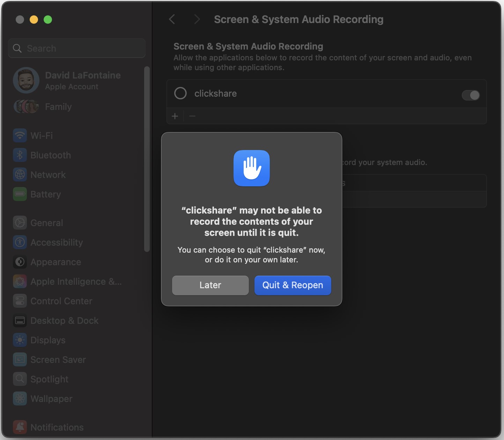Click the Control Center icon

(20, 301)
